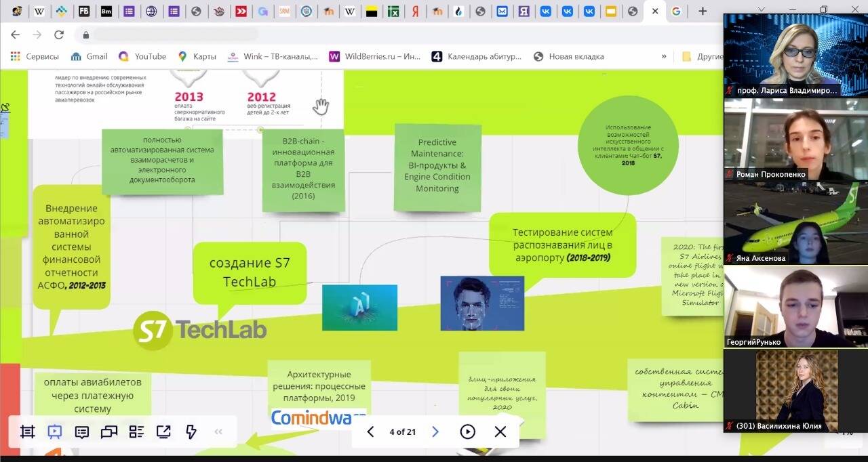Click the export/share board icon
Image resolution: width=868 pixels, height=462 pixels.
click(163, 432)
